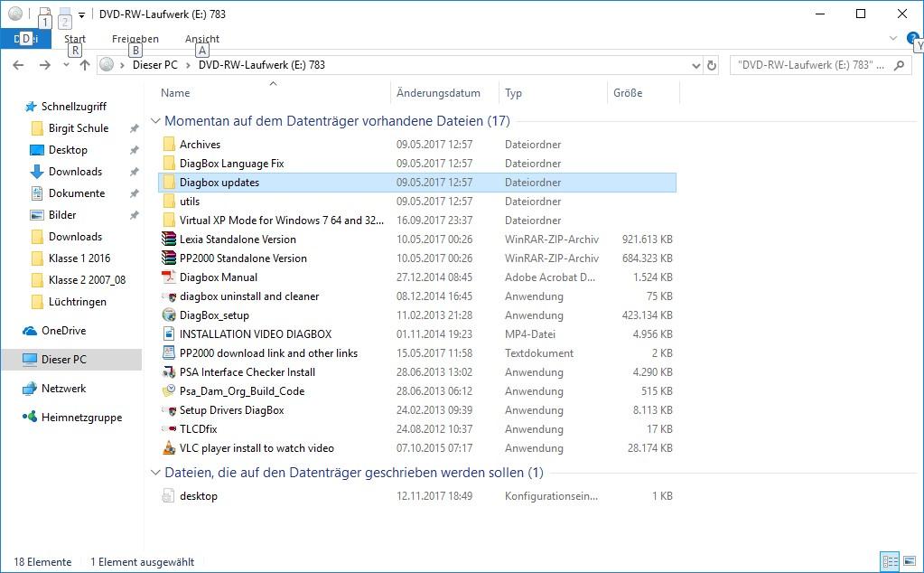Open the Quick Access Toolbar customize dropdown
The image size is (924, 573).
(82, 14)
